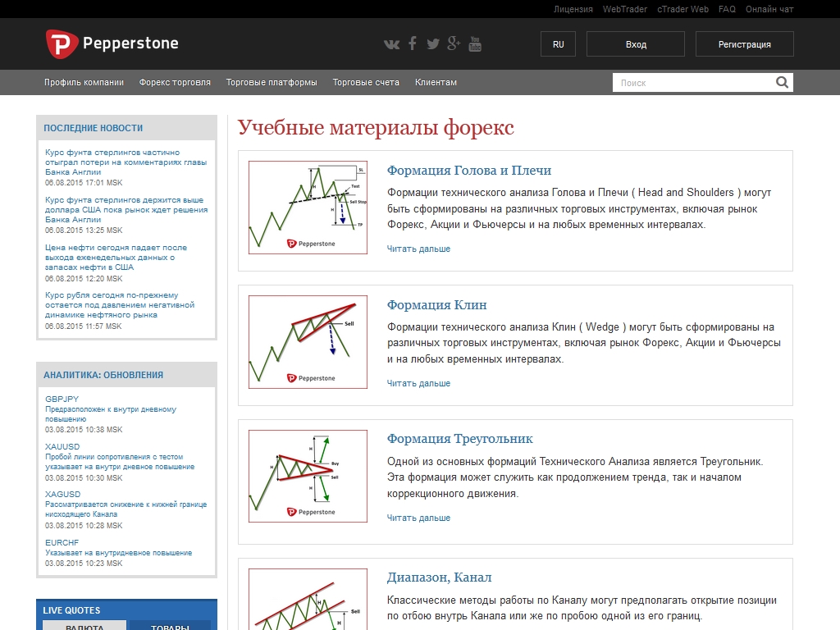Click the Pepperstone logo

click(112, 44)
